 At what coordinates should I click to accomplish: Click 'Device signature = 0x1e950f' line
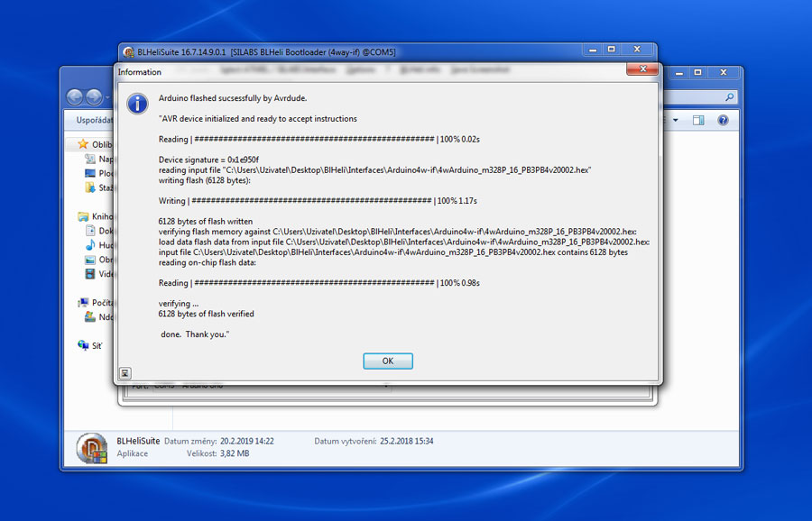click(208, 160)
